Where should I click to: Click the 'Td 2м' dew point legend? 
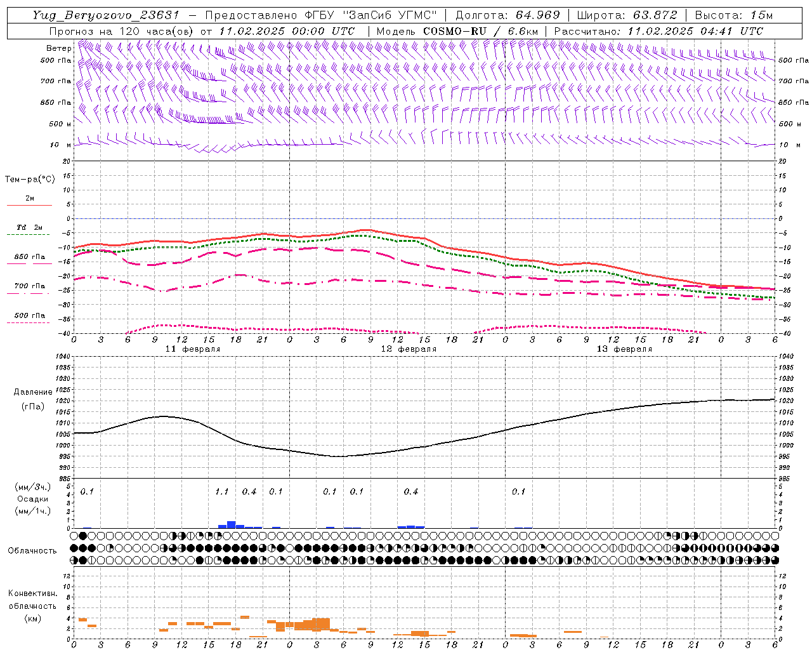click(29, 227)
